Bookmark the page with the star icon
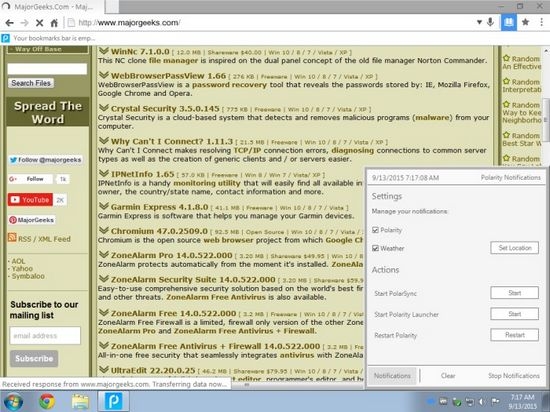Viewport: 550px width, 412px height. coord(525,22)
